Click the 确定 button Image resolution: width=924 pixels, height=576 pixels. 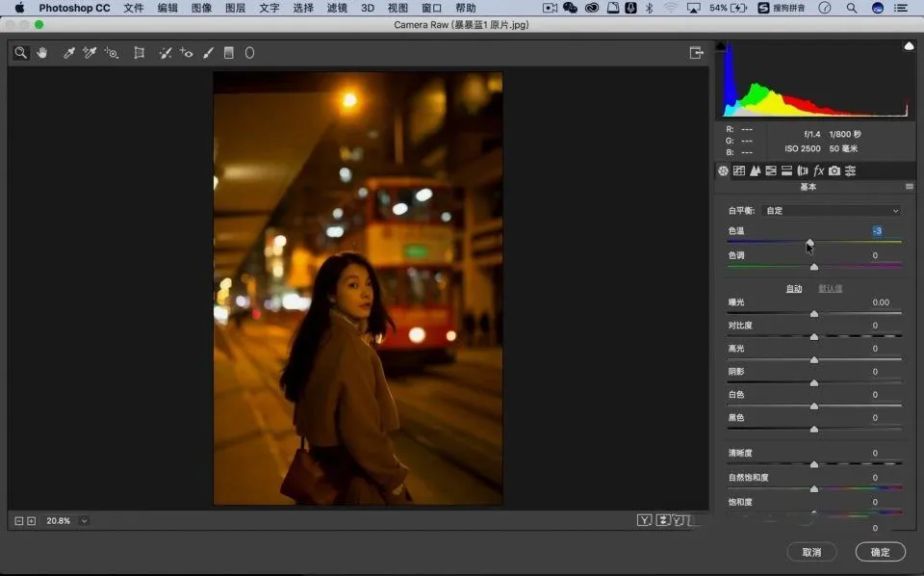click(880, 552)
